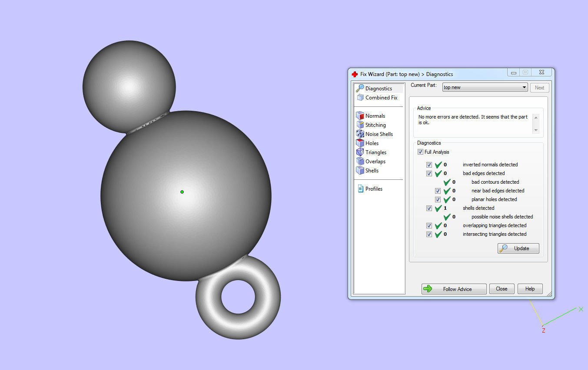Choose the Stitching icon in sidebar
The height and width of the screenshot is (370, 588).
point(360,125)
